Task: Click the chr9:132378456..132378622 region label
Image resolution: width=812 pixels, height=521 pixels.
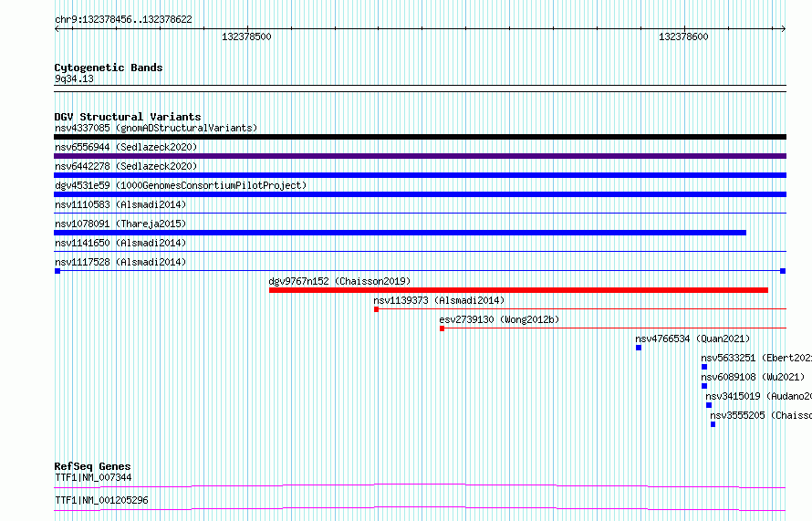Action: pos(123,19)
